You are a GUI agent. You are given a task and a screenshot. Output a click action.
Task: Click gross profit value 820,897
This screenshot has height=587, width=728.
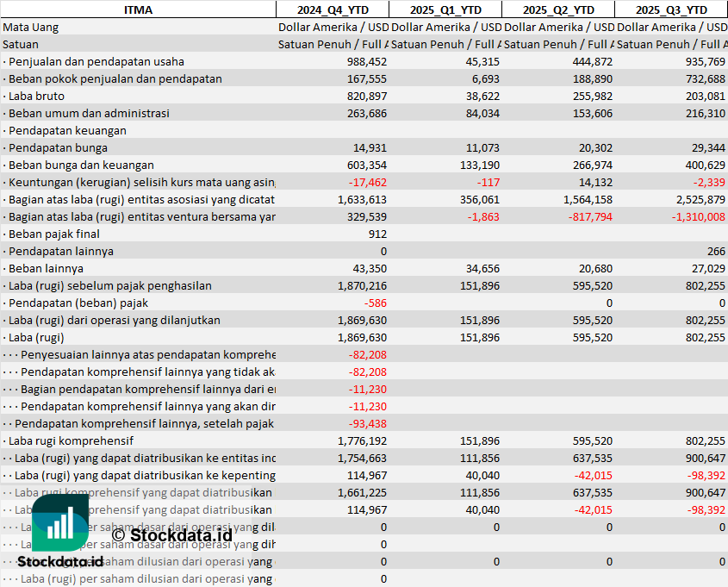pyautogui.click(x=367, y=97)
